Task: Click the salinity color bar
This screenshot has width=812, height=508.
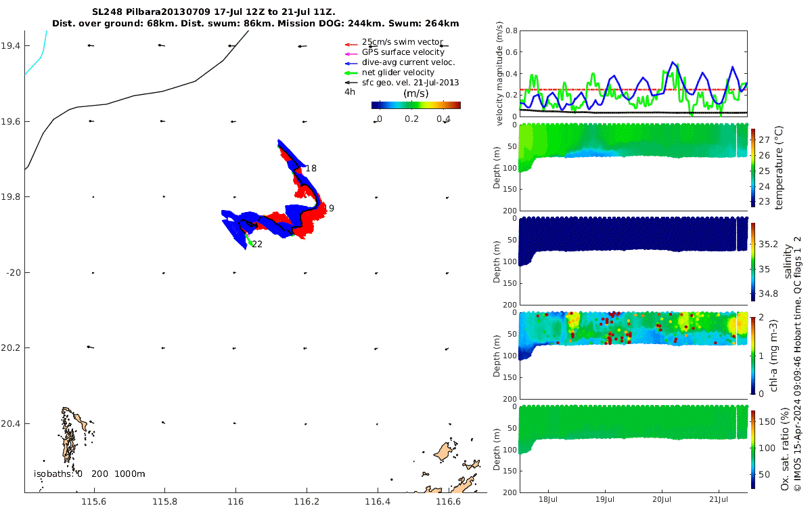Action: [753, 261]
